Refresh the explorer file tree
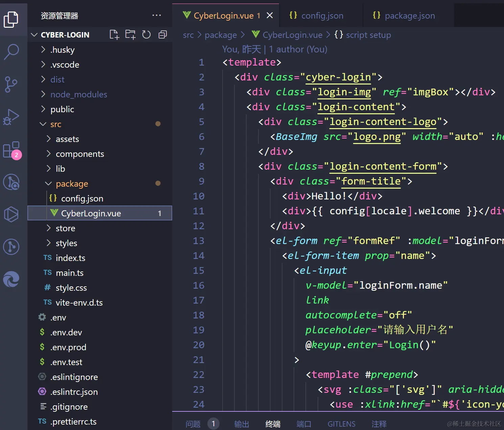 (x=146, y=34)
